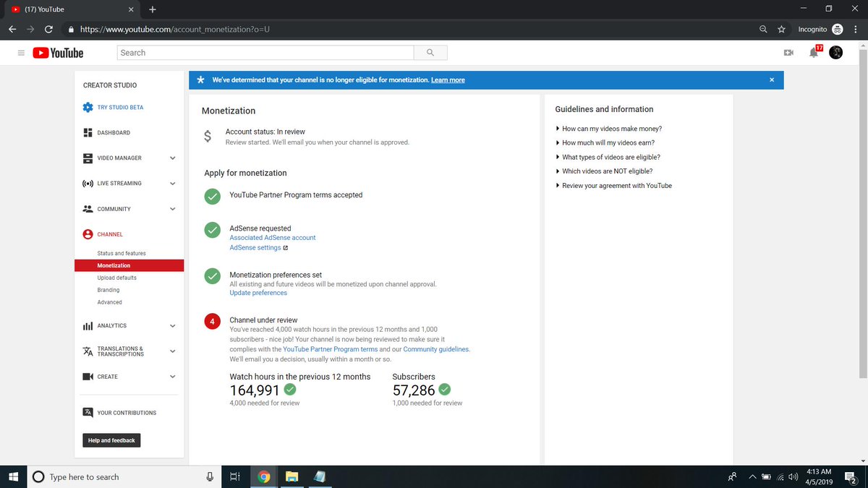Expand the Live Streaming section chevron

(172, 183)
